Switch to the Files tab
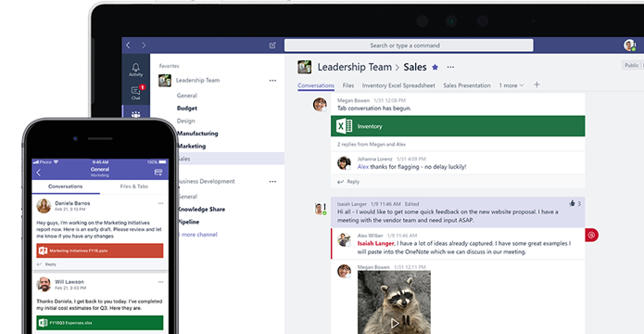This screenshot has width=644, height=334. click(x=348, y=85)
